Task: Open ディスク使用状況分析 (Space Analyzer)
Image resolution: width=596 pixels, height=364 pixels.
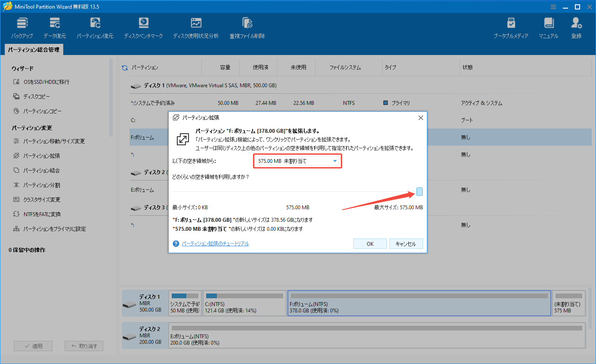Action: pos(196,27)
